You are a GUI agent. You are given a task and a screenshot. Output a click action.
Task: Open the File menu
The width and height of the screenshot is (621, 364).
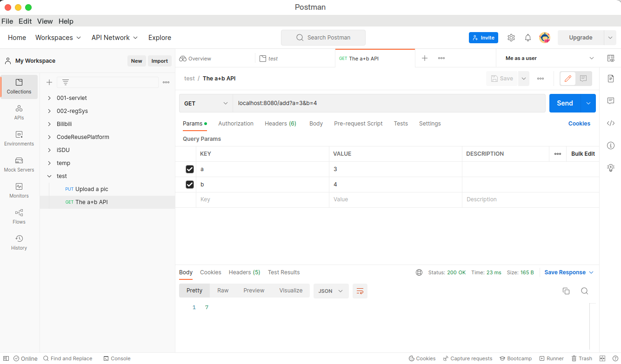(x=7, y=21)
